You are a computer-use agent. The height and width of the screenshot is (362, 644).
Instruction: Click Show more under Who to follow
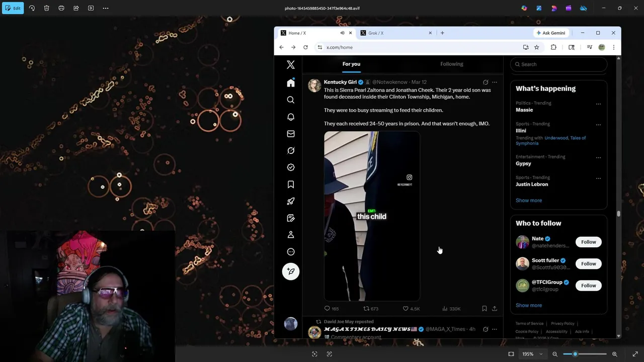coord(529,305)
